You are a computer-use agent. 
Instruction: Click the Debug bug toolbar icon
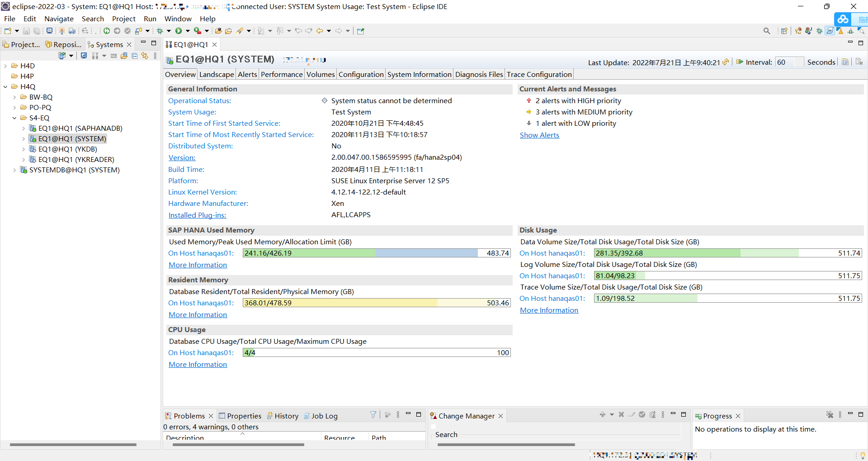160,31
